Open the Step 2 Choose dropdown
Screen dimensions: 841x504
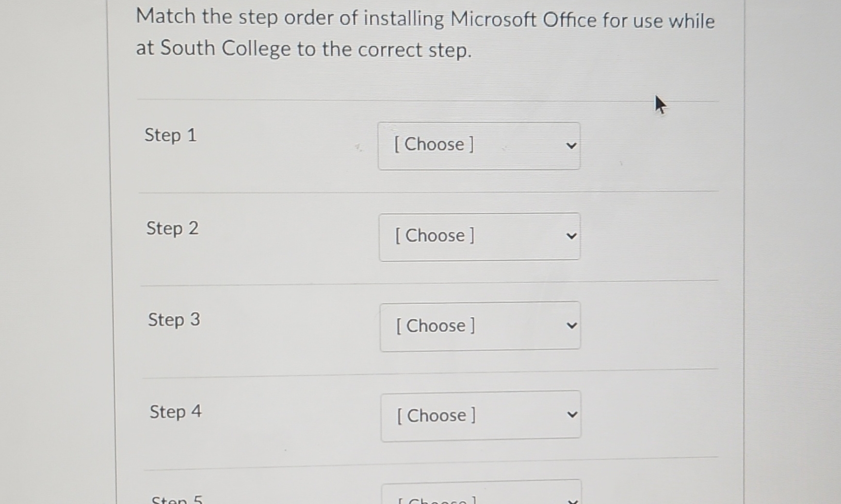pyautogui.click(x=480, y=236)
